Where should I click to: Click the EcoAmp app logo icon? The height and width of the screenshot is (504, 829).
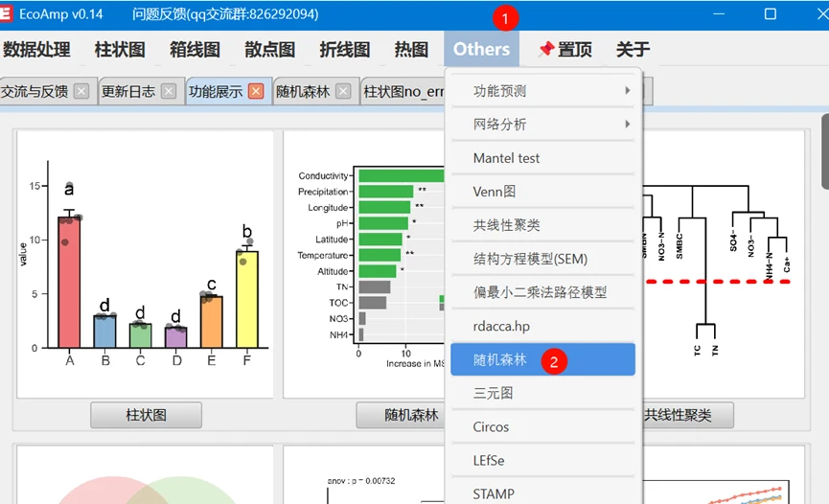(x=8, y=14)
